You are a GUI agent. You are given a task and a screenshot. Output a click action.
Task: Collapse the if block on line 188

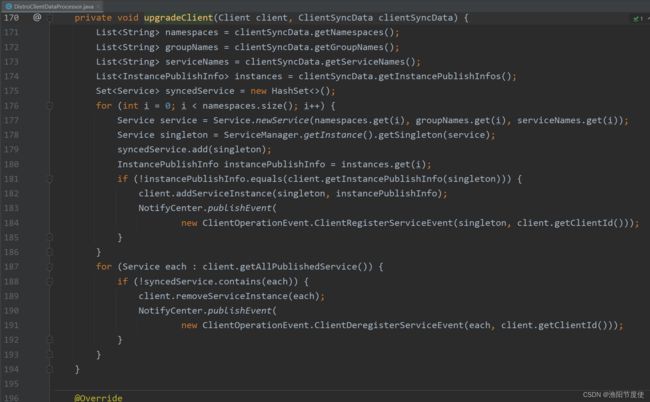tap(49, 281)
